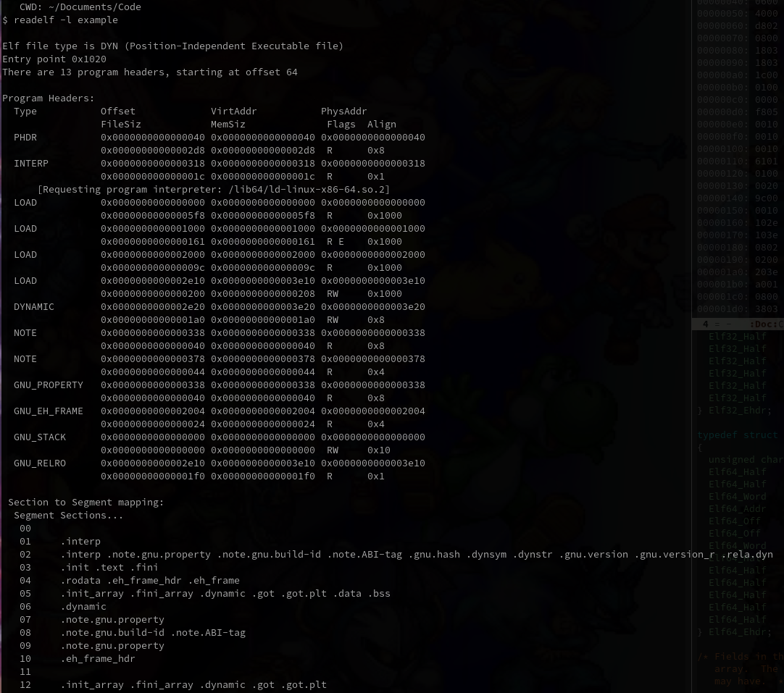The width and height of the screenshot is (784, 693).
Task: Click the GNU_PROPERTY header label
Action: click(x=49, y=385)
